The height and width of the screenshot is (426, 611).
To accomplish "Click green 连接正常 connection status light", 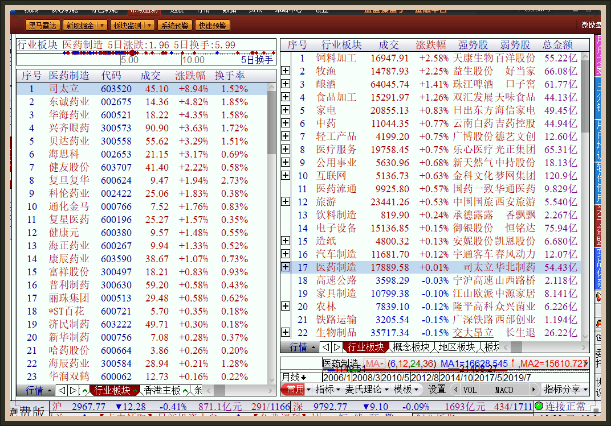I will (539, 406).
